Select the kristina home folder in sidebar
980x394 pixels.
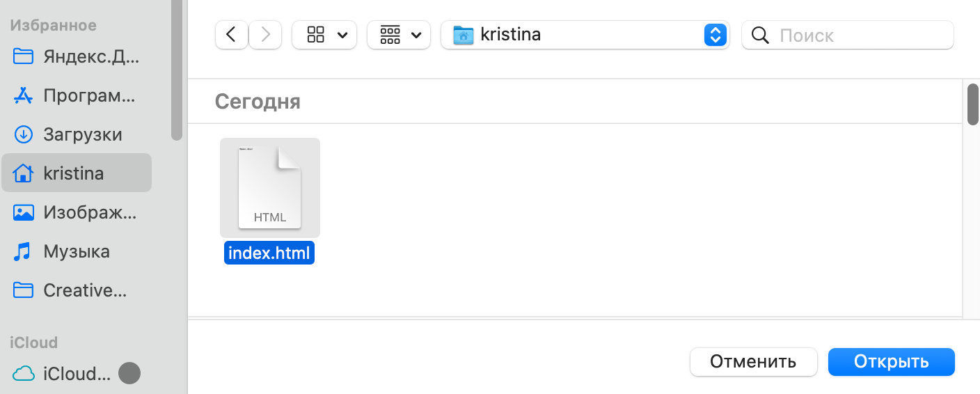pos(77,173)
